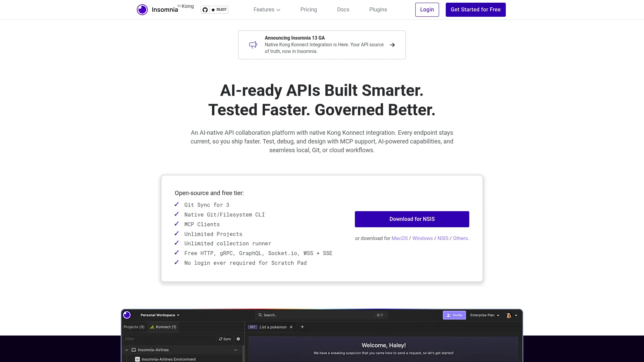Click the Others download link
The width and height of the screenshot is (644, 362).
pyautogui.click(x=460, y=238)
